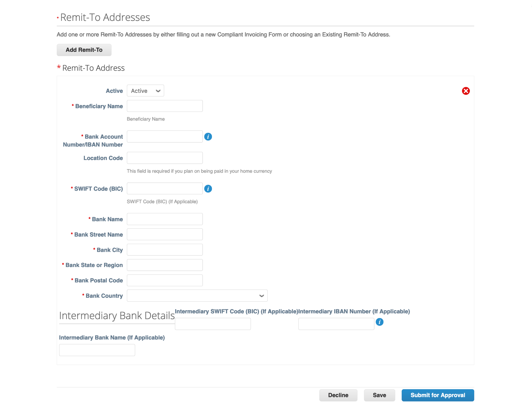532x413 pixels.
Task: Click the red remove icon to delete Remit-To
Action: pos(466,90)
